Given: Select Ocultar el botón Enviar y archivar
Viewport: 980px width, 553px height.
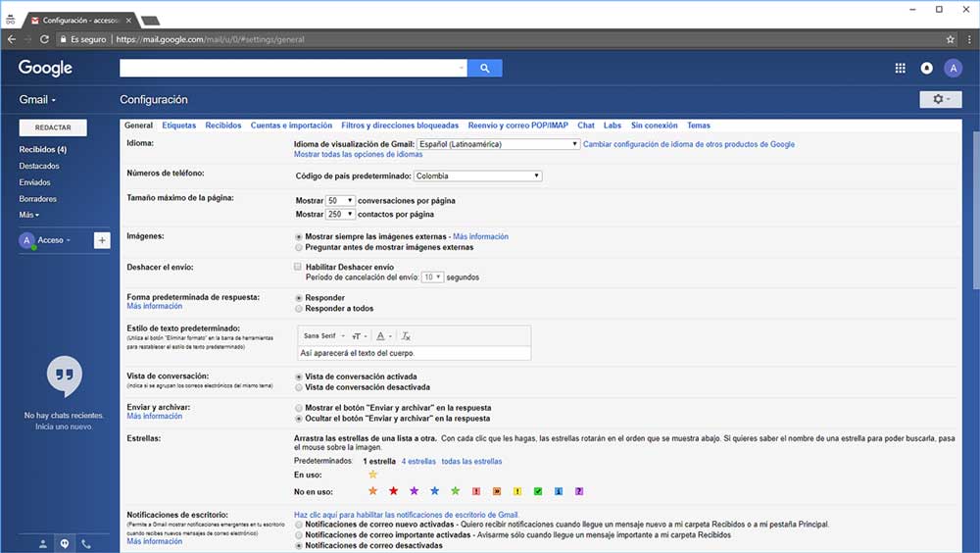Looking at the screenshot, I should click(x=299, y=419).
